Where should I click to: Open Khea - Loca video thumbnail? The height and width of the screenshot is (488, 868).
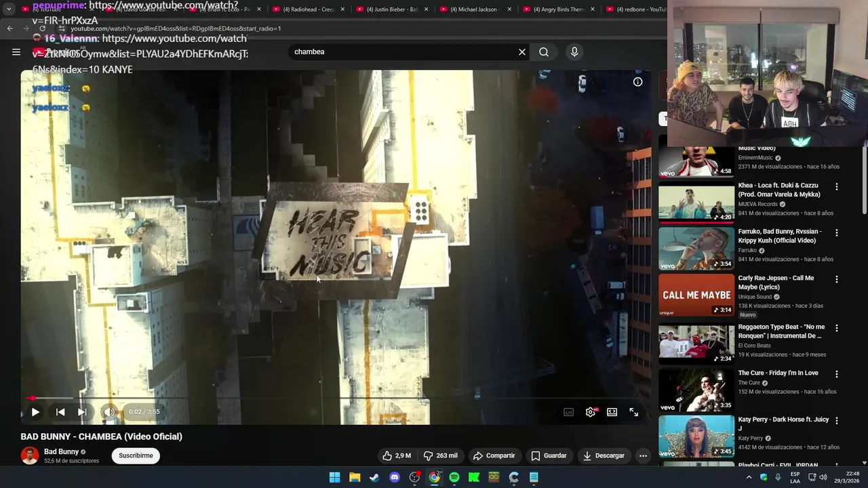click(x=696, y=203)
